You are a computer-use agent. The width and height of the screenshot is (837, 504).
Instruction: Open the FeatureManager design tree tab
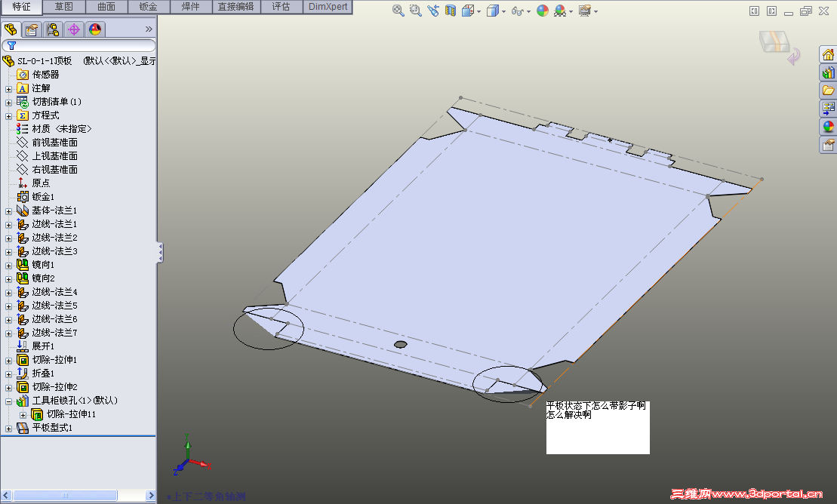tap(11, 29)
